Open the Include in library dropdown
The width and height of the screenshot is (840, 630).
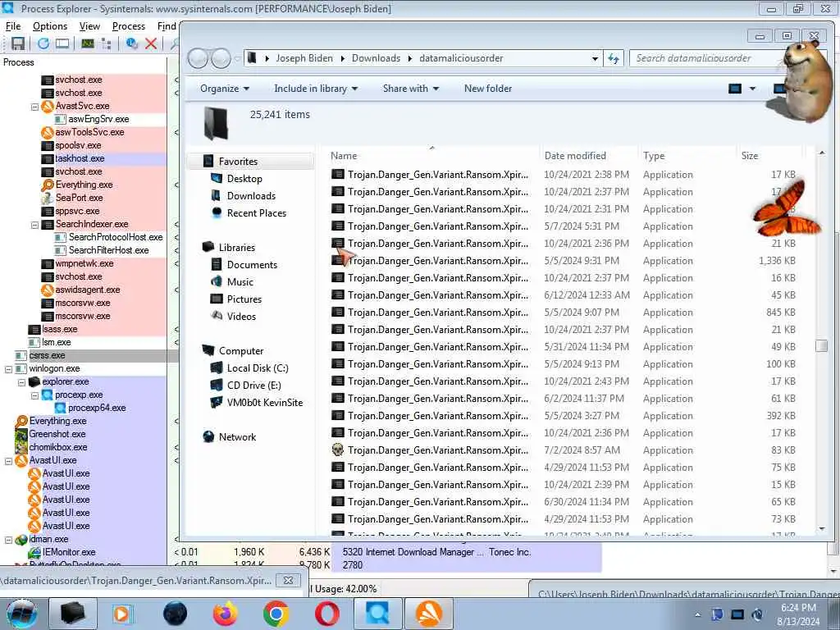(x=316, y=89)
